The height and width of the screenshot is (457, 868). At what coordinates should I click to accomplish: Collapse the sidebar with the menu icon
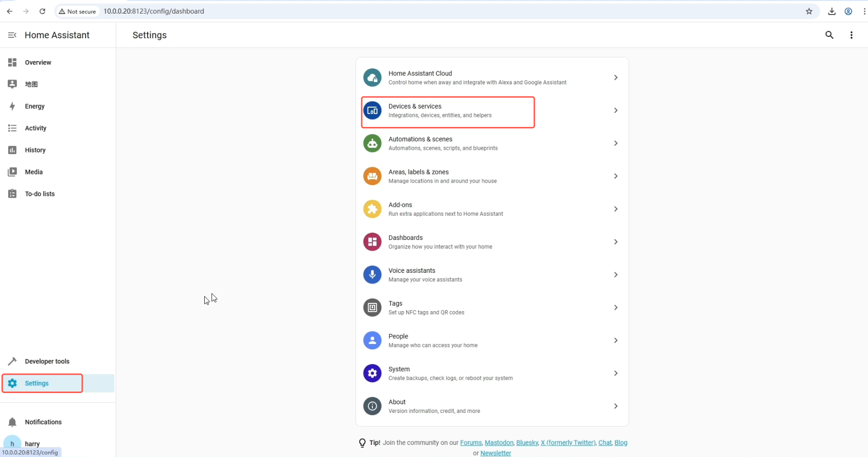12,35
